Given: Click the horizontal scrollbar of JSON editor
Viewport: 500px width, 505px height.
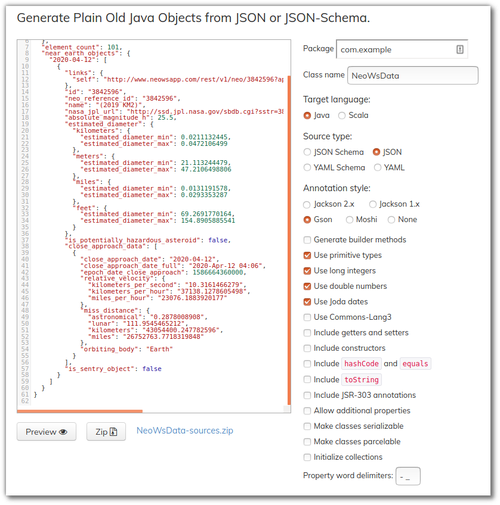Looking at the screenshot, I should [x=80, y=411].
